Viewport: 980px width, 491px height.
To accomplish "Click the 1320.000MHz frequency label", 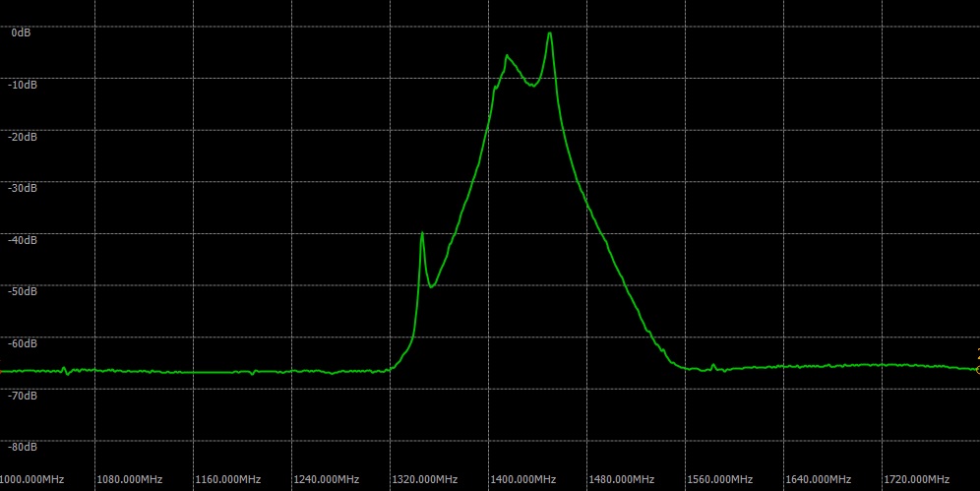I will 424,480.
